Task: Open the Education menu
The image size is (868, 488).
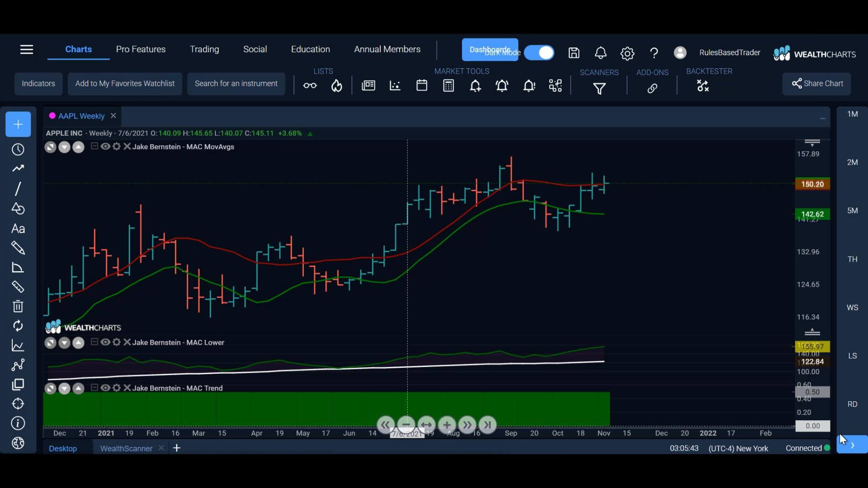Action: [x=311, y=49]
